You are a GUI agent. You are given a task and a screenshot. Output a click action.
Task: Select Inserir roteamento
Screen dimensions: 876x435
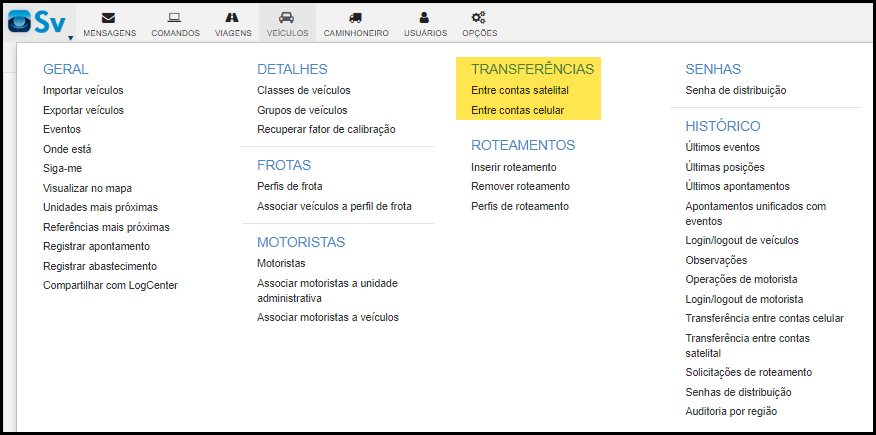click(x=513, y=167)
